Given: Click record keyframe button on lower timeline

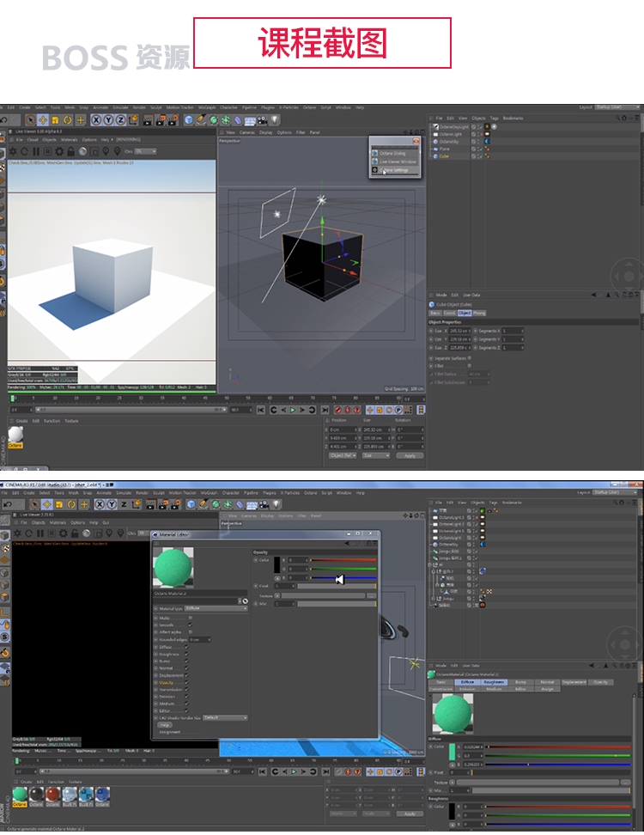Looking at the screenshot, I should click(338, 771).
